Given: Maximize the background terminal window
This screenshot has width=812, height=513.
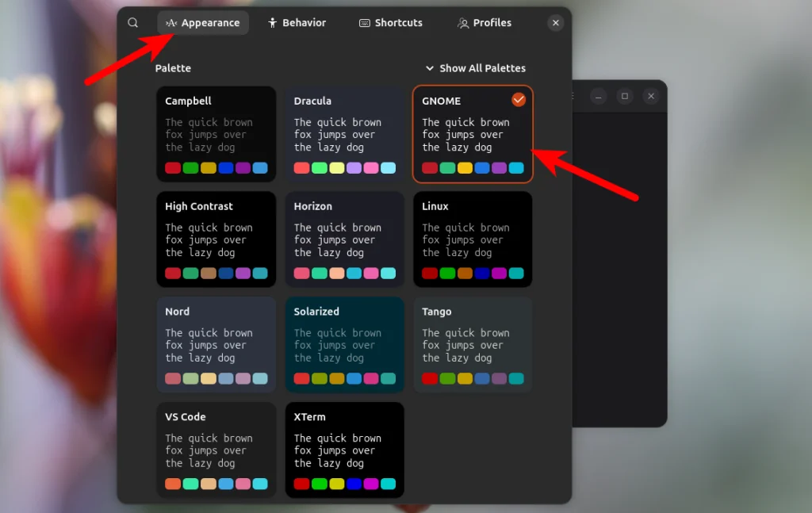Looking at the screenshot, I should (625, 96).
